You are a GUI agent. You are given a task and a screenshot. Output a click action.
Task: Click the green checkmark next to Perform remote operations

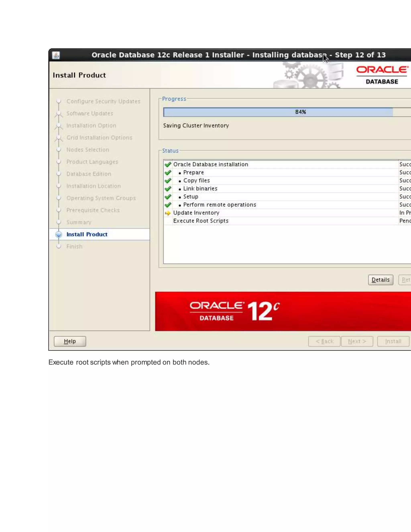click(168, 205)
